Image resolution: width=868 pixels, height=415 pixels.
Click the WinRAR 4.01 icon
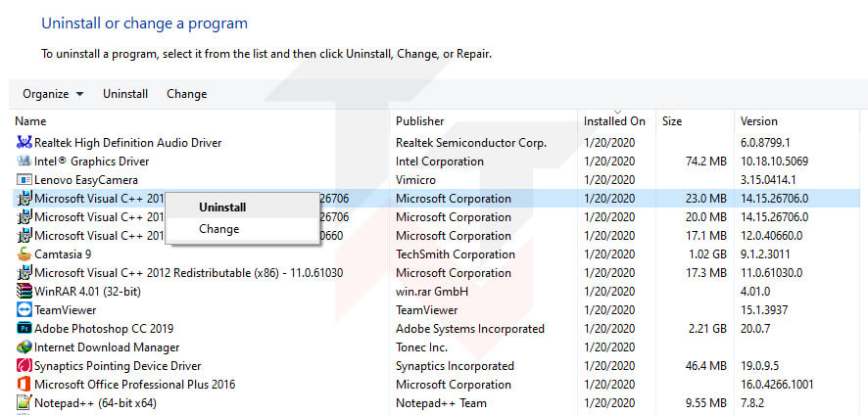click(x=24, y=292)
